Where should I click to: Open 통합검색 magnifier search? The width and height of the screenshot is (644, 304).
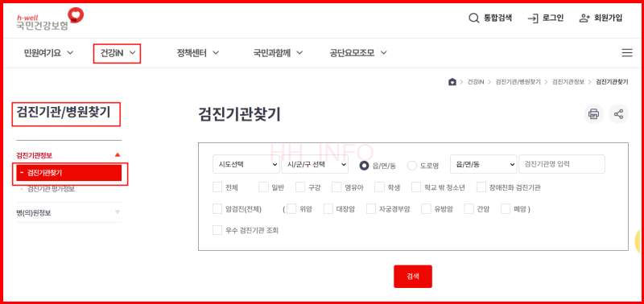pos(490,18)
